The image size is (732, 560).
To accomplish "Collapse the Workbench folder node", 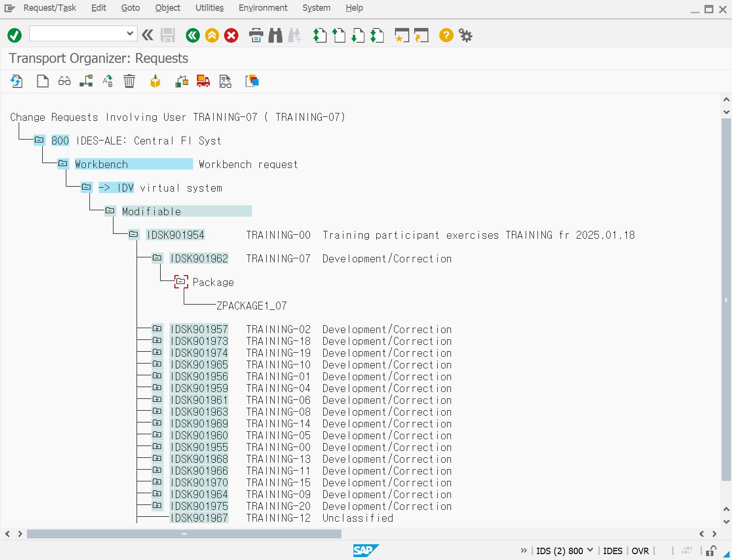I will pos(63,164).
